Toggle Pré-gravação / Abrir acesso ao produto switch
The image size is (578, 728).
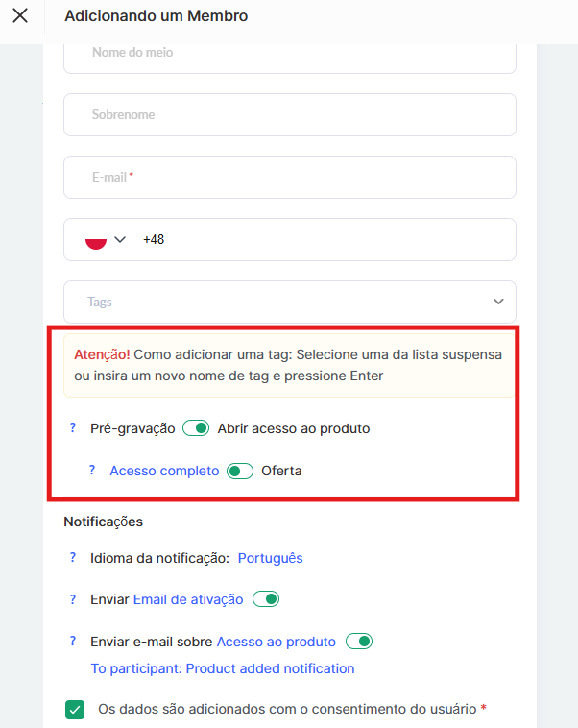[x=196, y=428]
